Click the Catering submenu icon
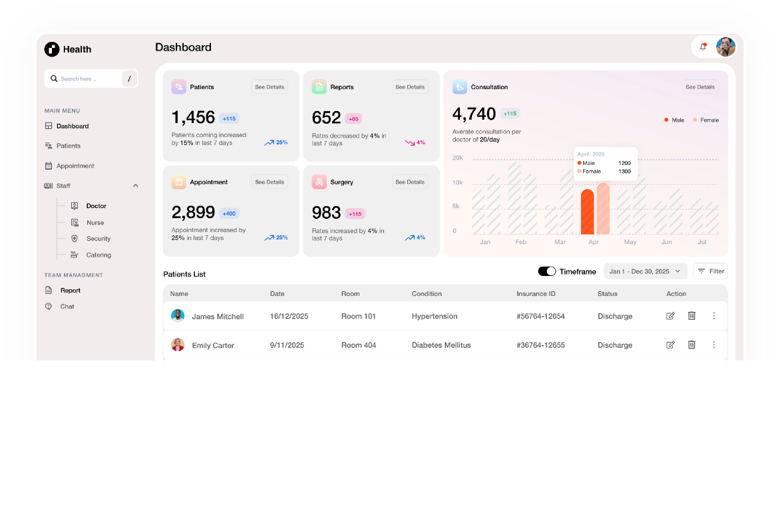This screenshot has width=780, height=532. [x=75, y=255]
